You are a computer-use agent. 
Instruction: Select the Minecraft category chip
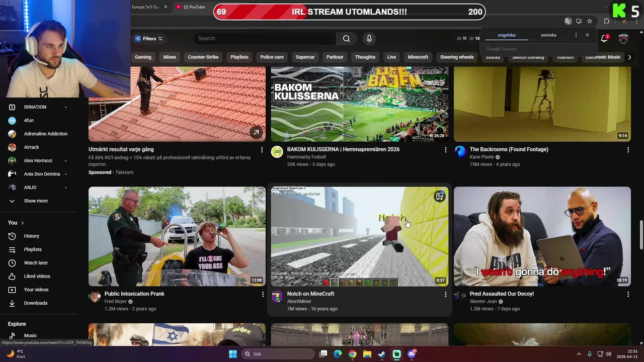tap(418, 57)
